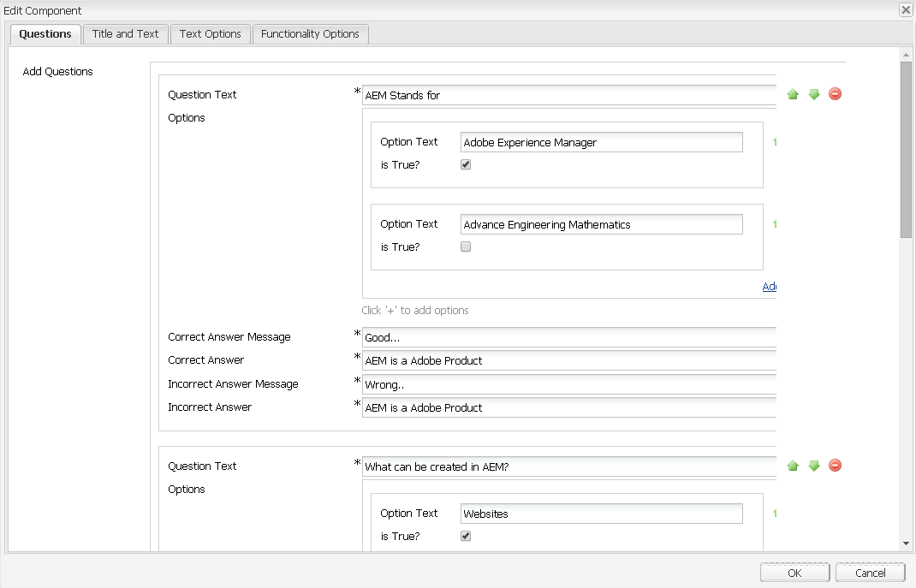Viewport: 916px width, 588px height.
Task: Move the 'AEM Stands for' question down
Action: tap(814, 94)
